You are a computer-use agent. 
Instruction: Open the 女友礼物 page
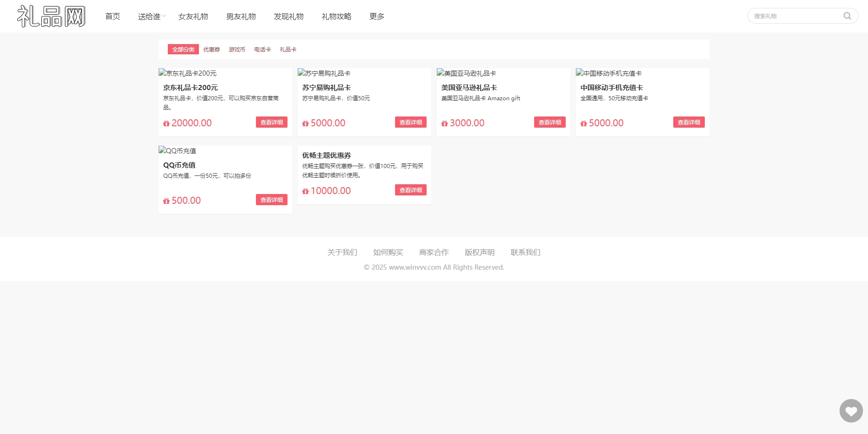[x=193, y=16]
